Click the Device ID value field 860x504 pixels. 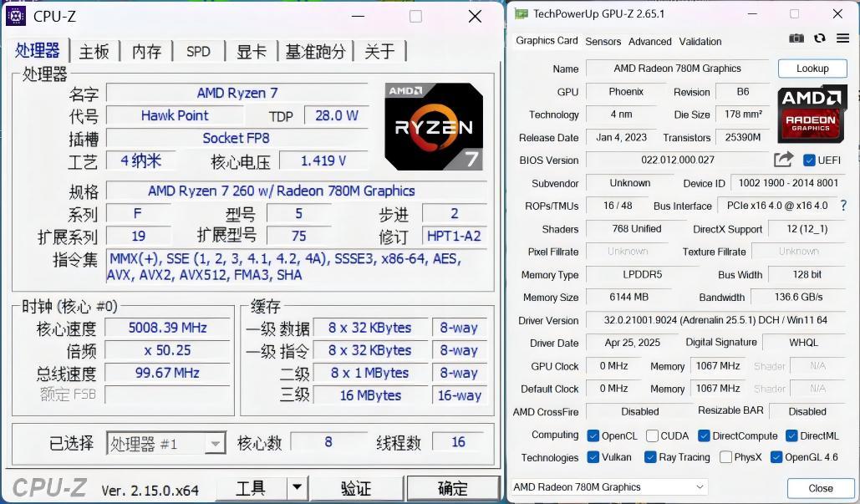click(788, 183)
